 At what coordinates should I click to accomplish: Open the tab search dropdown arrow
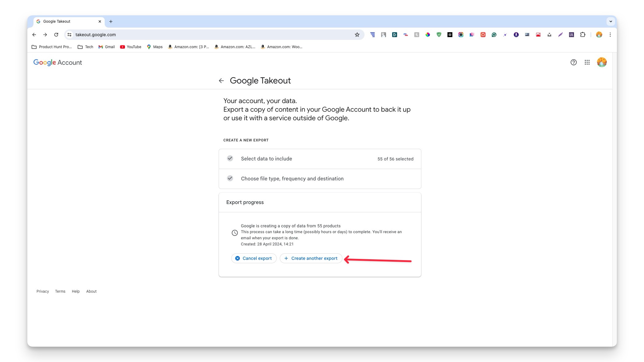(611, 21)
